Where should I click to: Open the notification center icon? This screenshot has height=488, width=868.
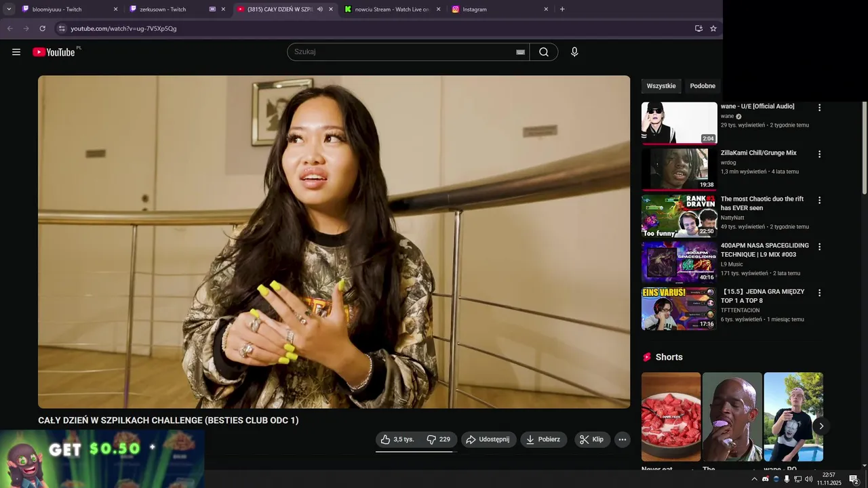pos(854,479)
